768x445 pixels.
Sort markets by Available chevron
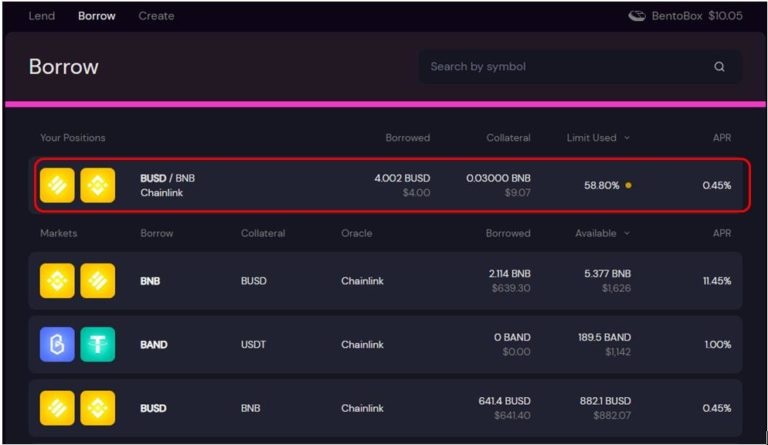pos(627,233)
